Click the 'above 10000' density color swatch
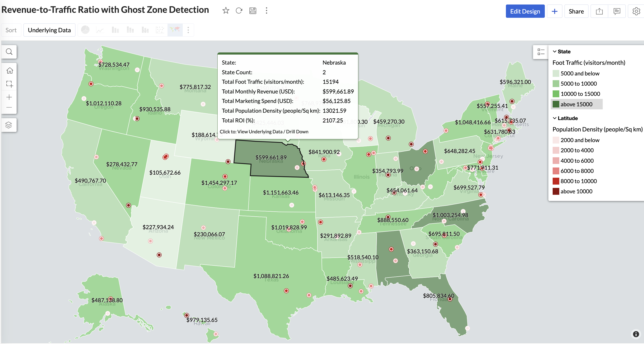Viewport: 644px width, 344px height. pyautogui.click(x=555, y=191)
